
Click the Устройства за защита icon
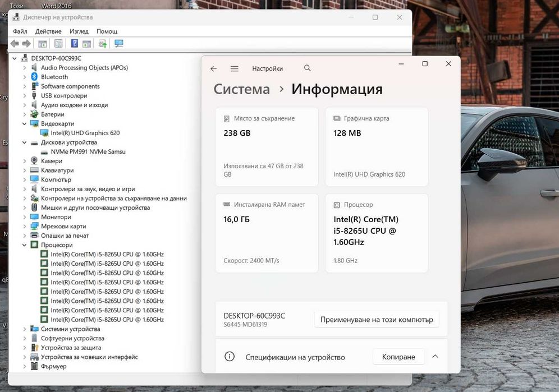coord(34,347)
